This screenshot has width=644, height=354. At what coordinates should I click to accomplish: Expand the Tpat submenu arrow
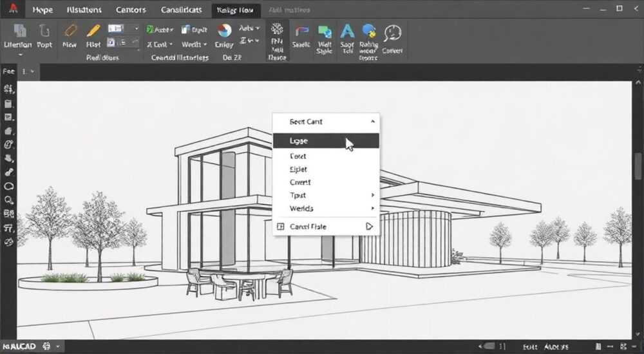tap(373, 195)
